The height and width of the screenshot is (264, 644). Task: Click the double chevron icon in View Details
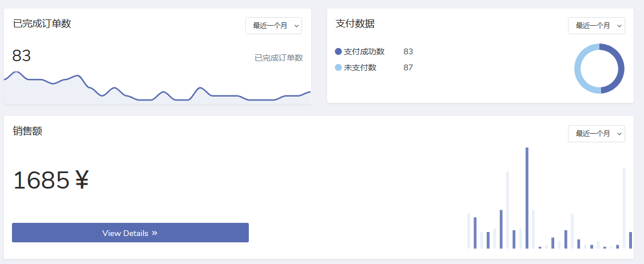(154, 233)
